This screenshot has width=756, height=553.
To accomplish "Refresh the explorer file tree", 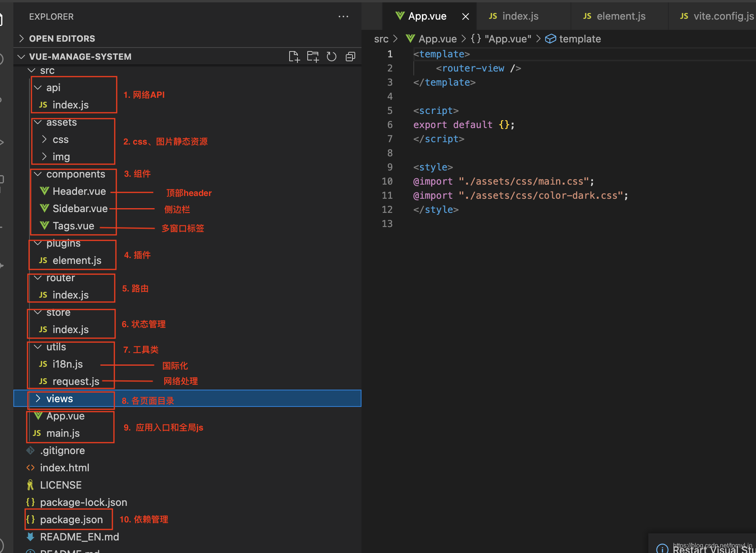I will pos(332,57).
